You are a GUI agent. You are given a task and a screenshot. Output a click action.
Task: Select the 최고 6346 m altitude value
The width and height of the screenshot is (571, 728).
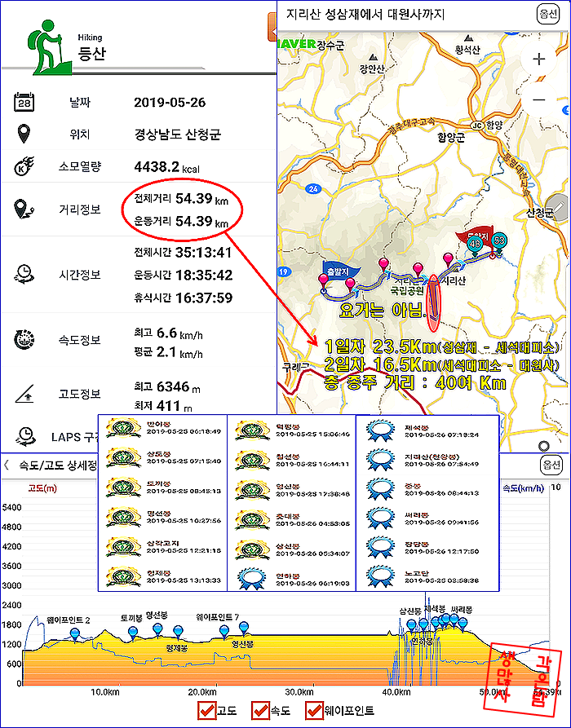(x=166, y=386)
